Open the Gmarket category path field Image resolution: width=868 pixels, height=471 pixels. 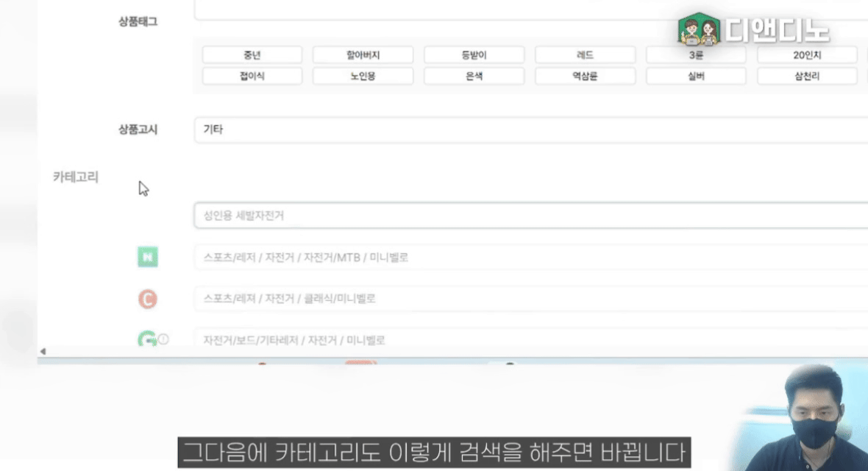click(x=530, y=339)
